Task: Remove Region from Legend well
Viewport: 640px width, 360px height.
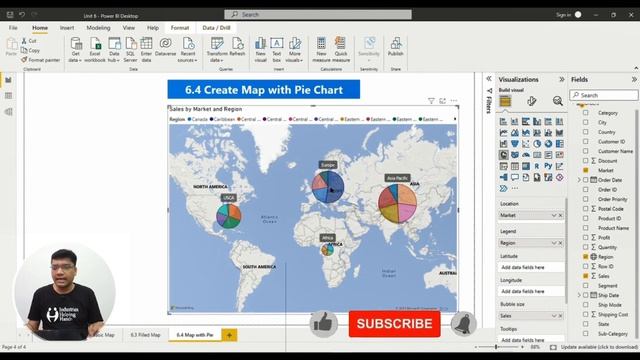Action: [560, 243]
